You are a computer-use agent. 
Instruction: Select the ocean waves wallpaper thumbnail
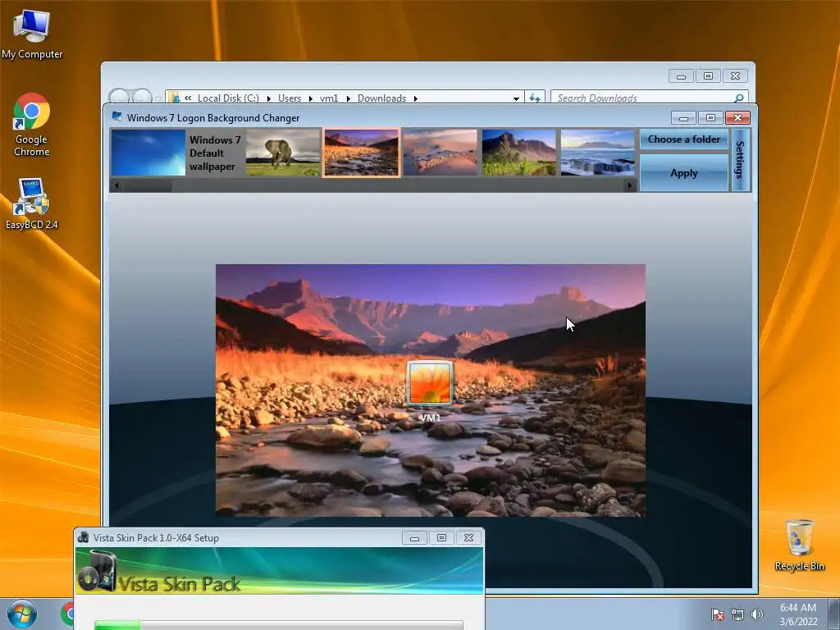coord(597,153)
